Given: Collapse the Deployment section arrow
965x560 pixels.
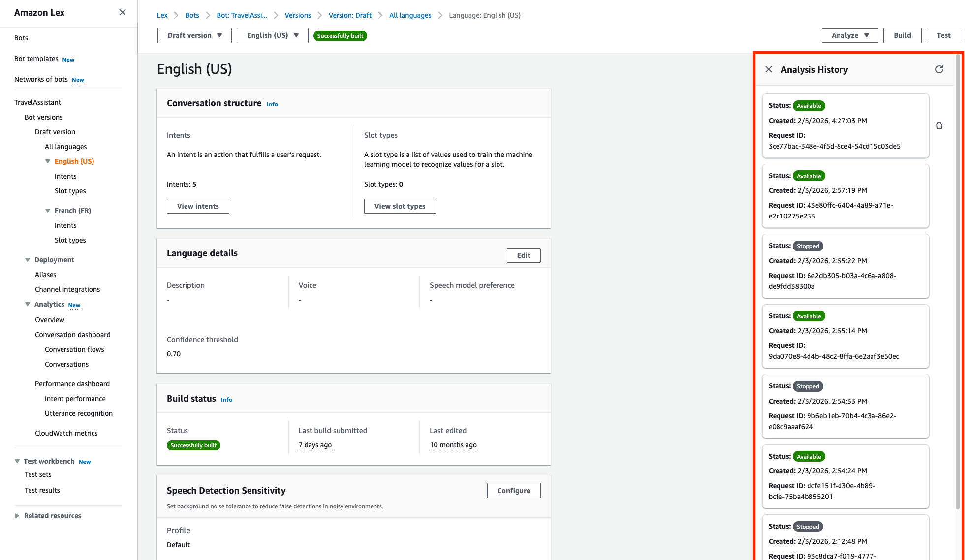Looking at the screenshot, I should click(28, 260).
